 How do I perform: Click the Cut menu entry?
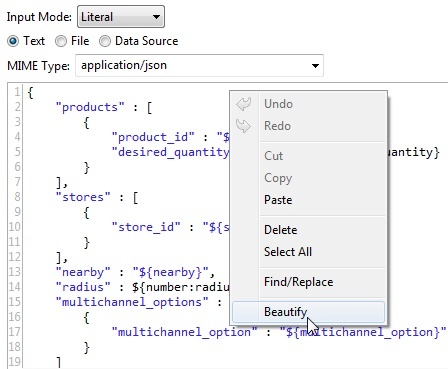pyautogui.click(x=273, y=156)
